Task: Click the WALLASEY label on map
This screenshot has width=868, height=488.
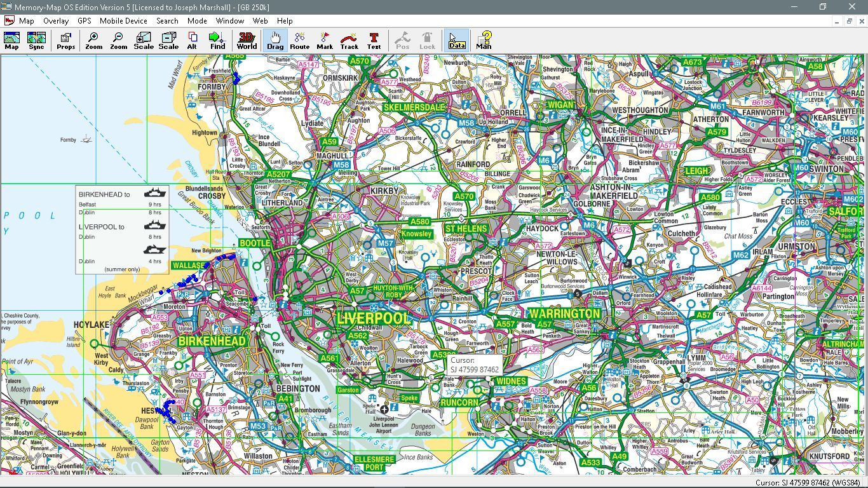Action: pyautogui.click(x=189, y=265)
